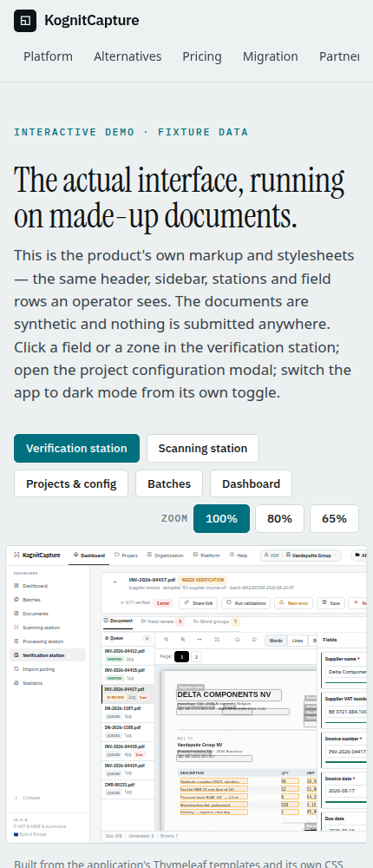Click the Invoice date input field
The width and height of the screenshot is (373, 868).
point(346,791)
